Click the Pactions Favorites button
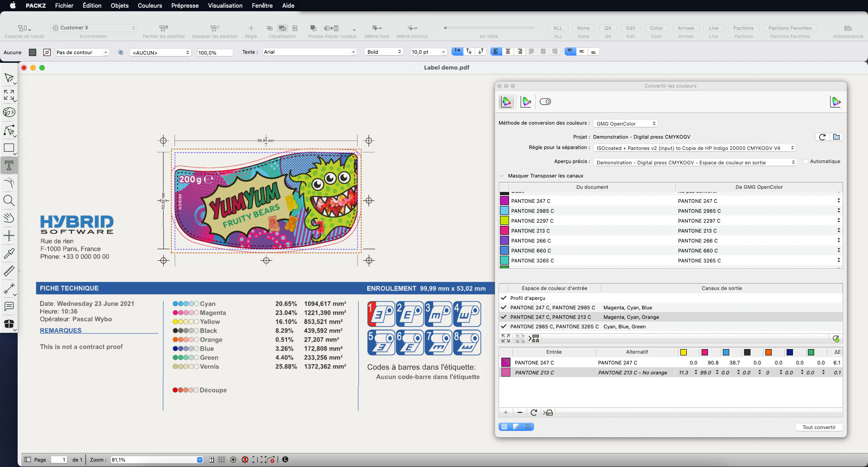The width and height of the screenshot is (868, 467). [790, 28]
